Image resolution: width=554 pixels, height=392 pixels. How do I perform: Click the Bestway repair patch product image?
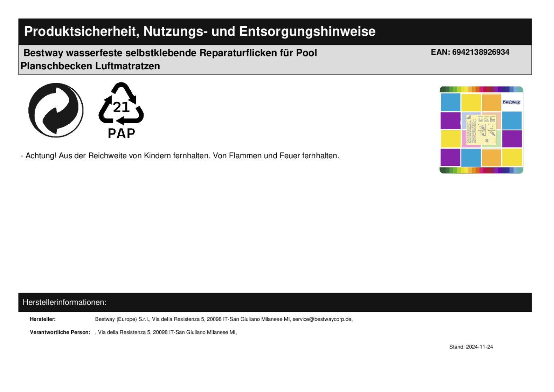pyautogui.click(x=481, y=130)
